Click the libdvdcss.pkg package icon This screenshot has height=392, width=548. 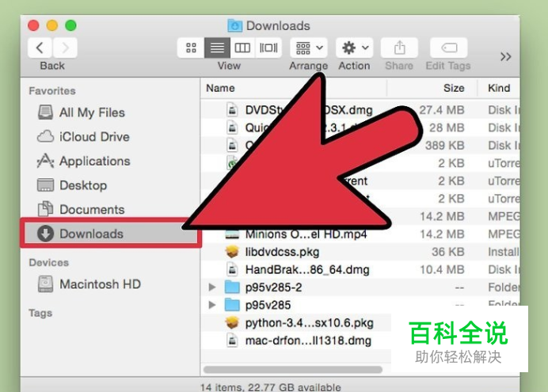tap(232, 252)
